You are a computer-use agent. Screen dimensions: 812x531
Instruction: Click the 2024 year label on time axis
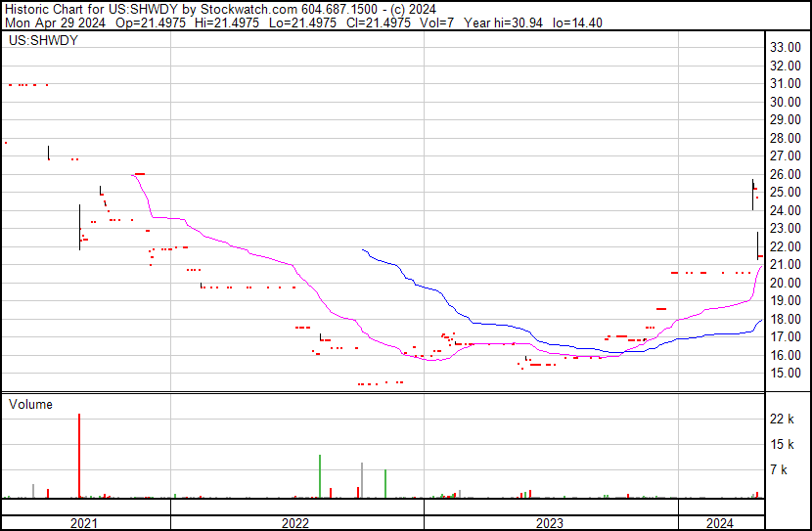[720, 523]
